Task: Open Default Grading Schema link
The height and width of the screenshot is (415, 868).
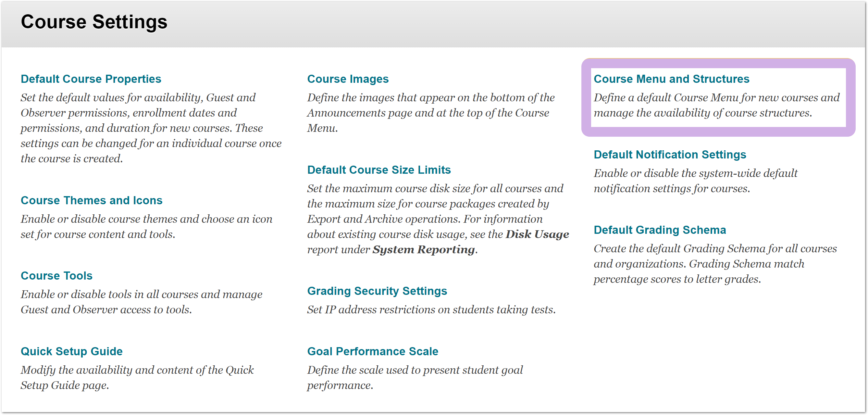Action: [x=659, y=230]
